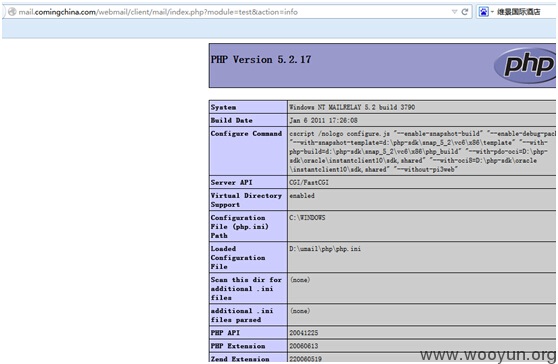Select the enabled value cell

point(302,196)
